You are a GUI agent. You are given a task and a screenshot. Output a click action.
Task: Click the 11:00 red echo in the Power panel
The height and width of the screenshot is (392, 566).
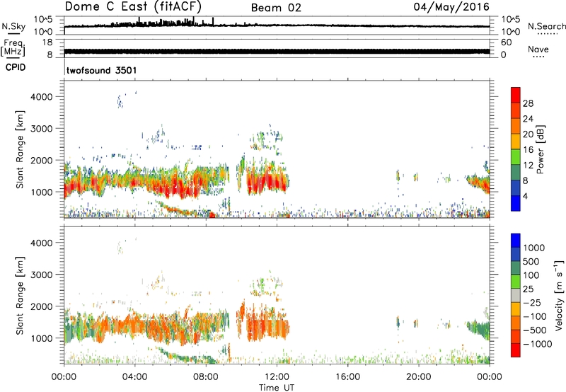pos(267,181)
